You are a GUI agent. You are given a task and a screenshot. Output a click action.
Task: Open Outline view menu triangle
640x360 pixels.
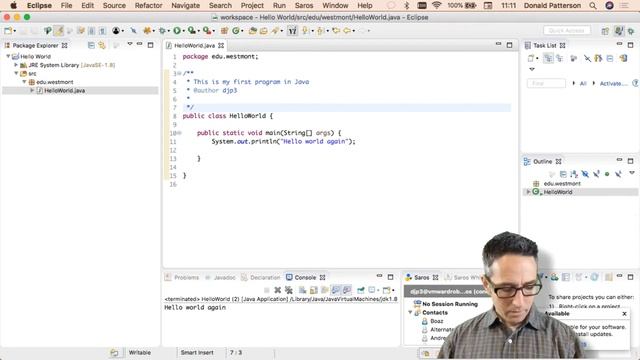pyautogui.click(x=632, y=173)
